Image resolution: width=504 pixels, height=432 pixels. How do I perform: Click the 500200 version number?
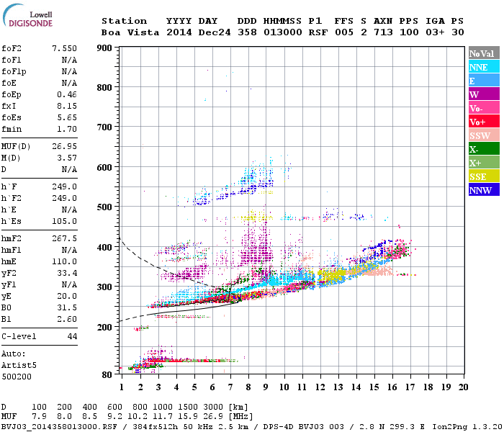click(x=17, y=377)
